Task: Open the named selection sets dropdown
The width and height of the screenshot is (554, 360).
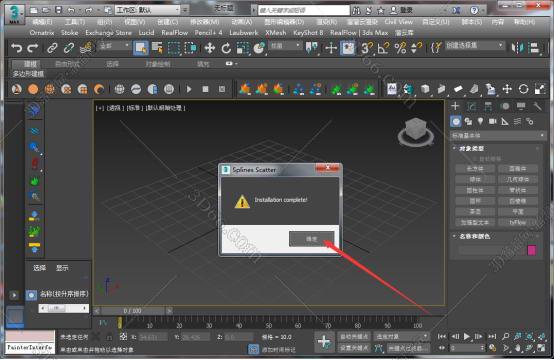Action: click(475, 46)
